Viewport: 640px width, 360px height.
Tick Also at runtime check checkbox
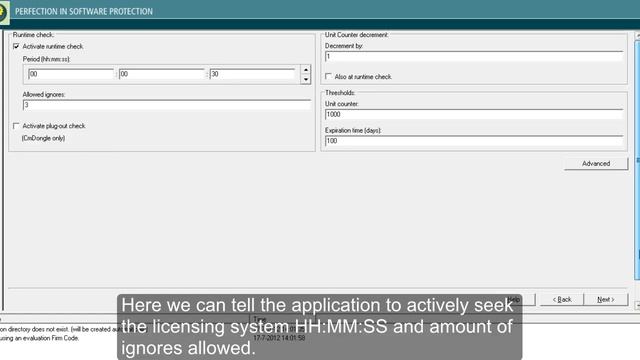click(x=328, y=76)
